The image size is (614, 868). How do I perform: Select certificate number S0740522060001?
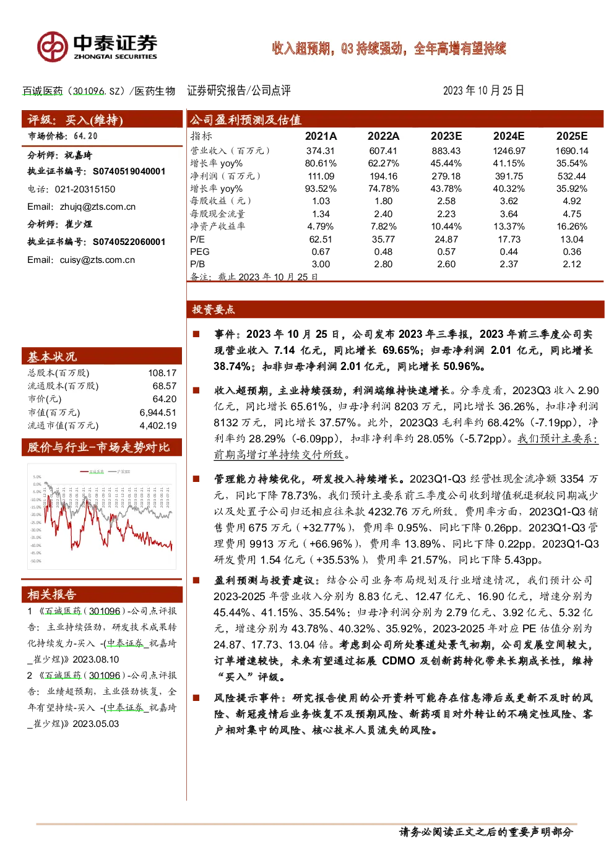(x=129, y=242)
